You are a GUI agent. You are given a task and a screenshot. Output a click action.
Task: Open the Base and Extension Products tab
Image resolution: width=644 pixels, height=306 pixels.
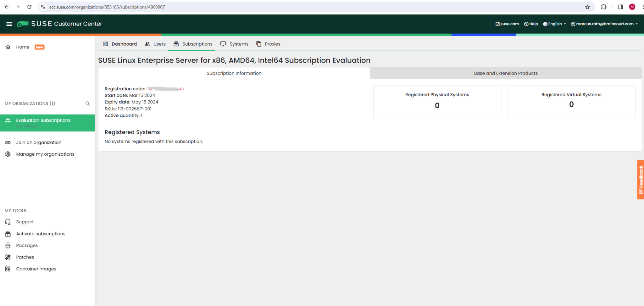506,73
